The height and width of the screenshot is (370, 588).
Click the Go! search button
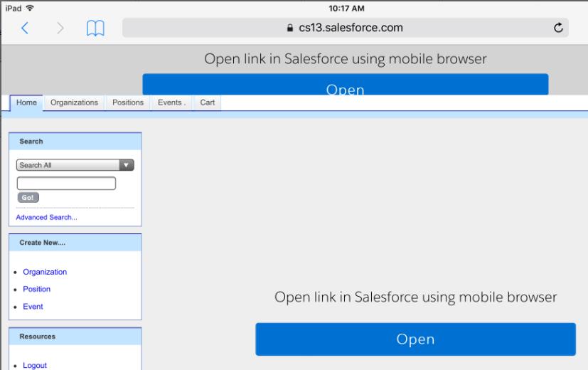point(28,197)
